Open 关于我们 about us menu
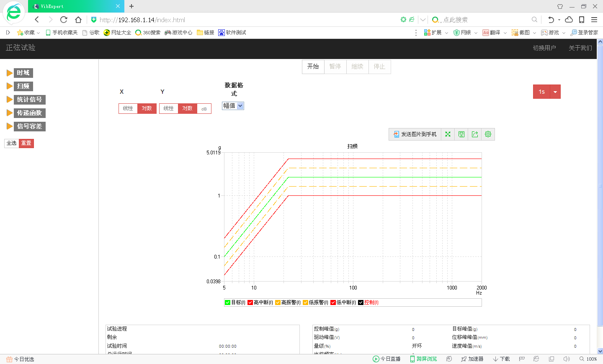603x364 pixels. click(580, 48)
